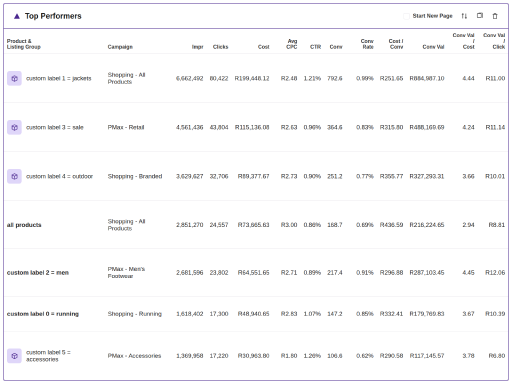The height and width of the screenshot is (384, 512).
Task: Select 'custom label 1 = jackets' row label
Action: pyautogui.click(x=59, y=78)
